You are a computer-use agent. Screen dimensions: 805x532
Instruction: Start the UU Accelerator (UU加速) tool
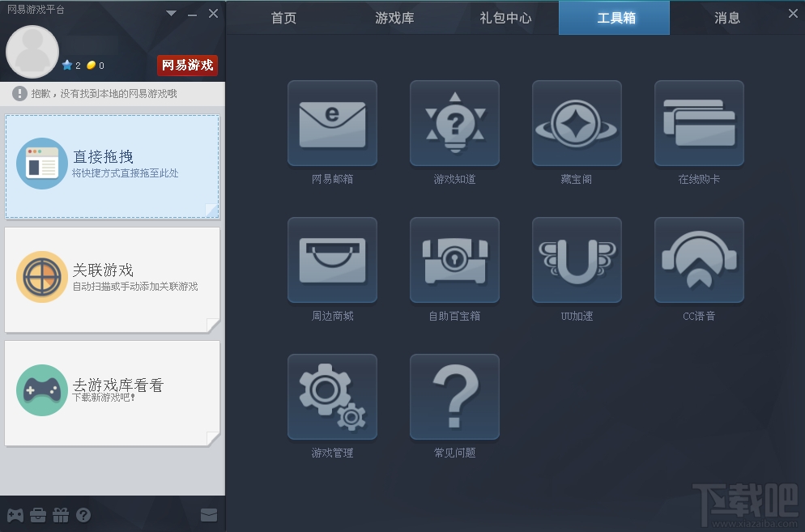click(577, 260)
